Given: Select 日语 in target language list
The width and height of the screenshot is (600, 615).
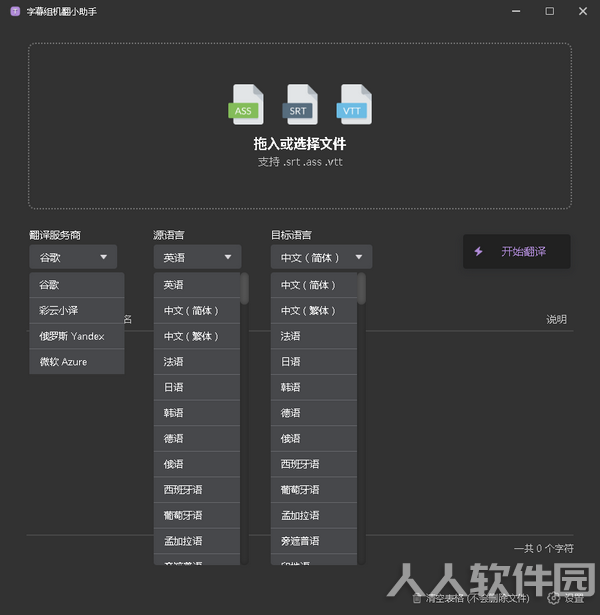Looking at the screenshot, I should 314,362.
